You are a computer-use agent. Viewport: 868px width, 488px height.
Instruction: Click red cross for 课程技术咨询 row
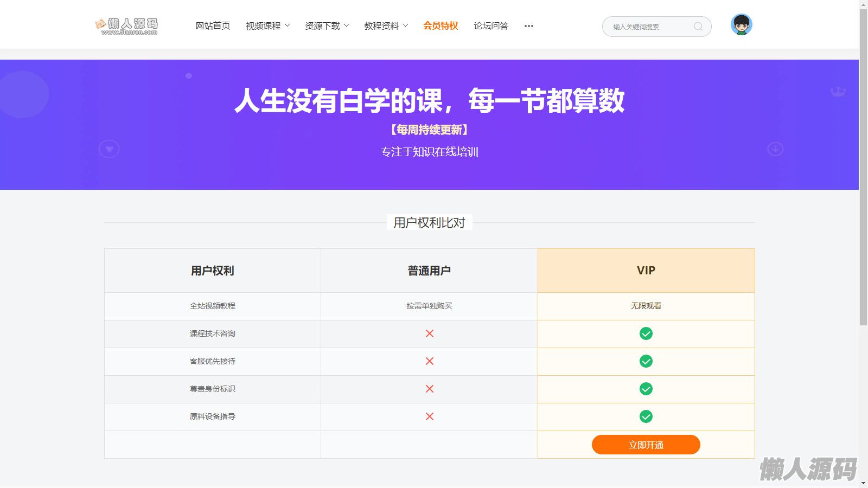(x=430, y=333)
